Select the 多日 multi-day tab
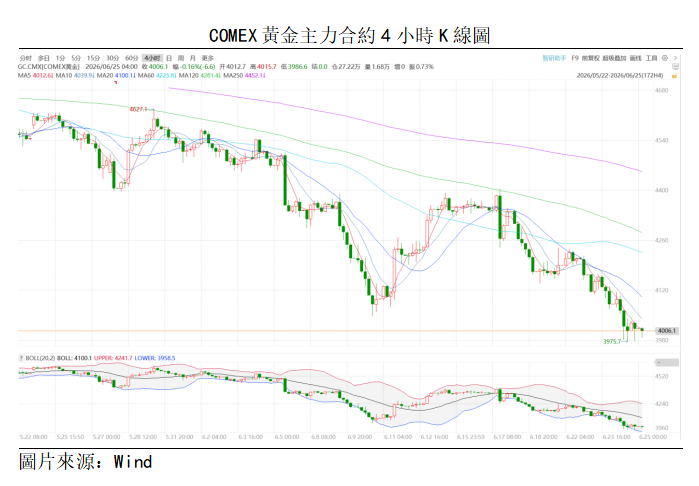 pyautogui.click(x=44, y=58)
